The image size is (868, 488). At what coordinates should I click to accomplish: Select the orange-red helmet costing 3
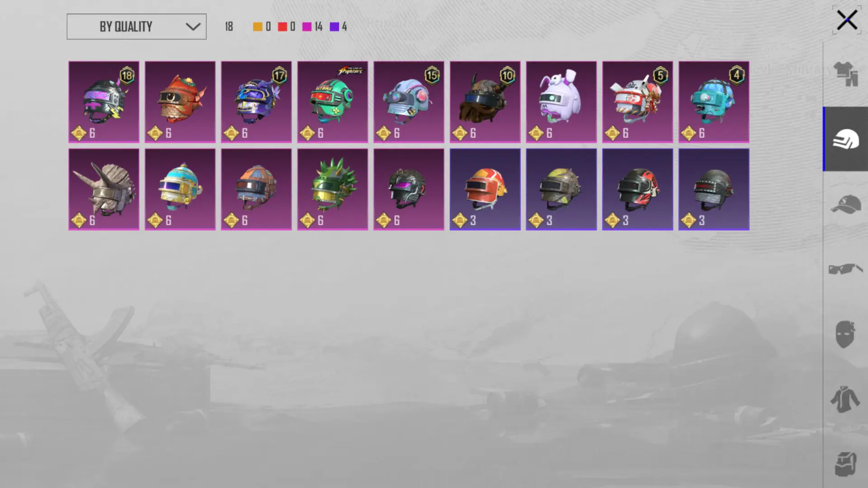[x=485, y=189]
